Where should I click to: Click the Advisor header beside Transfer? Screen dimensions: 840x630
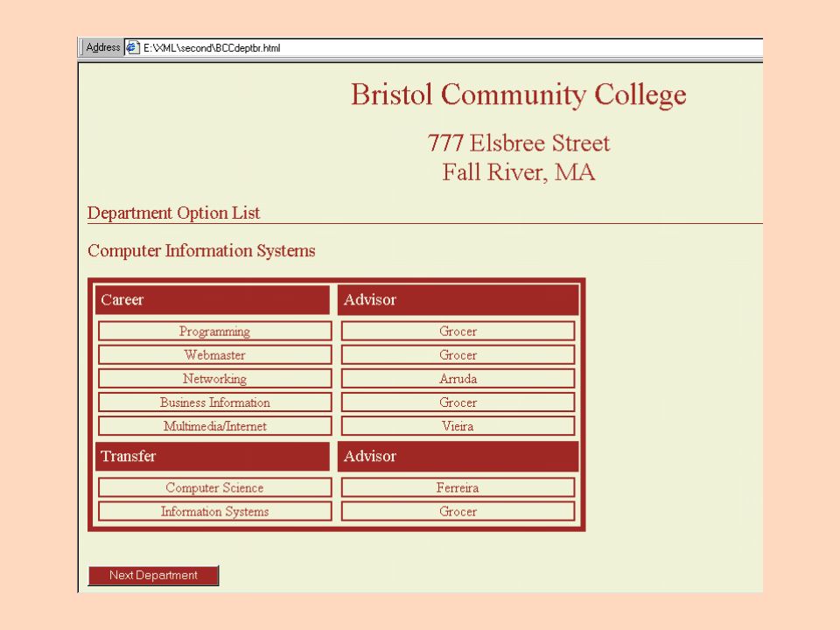458,456
